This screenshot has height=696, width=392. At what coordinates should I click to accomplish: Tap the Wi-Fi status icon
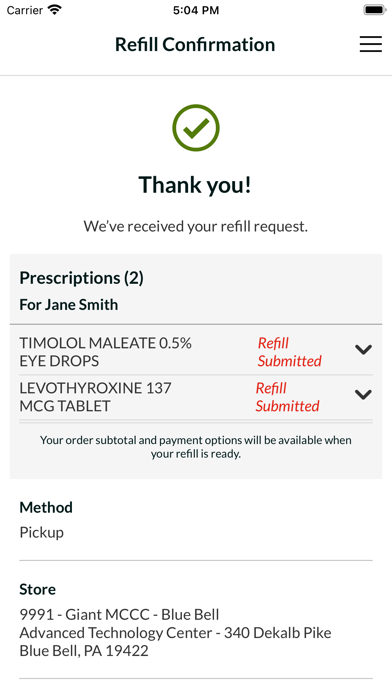click(x=55, y=10)
